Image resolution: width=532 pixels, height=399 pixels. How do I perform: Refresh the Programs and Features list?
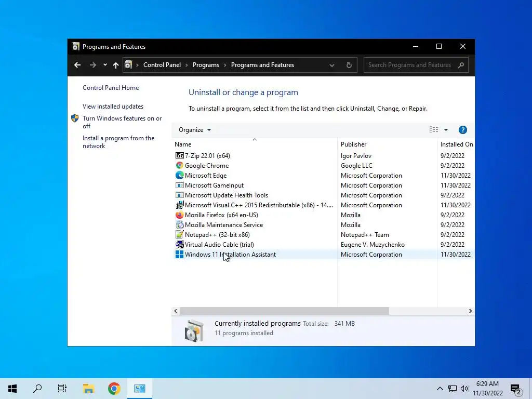[x=349, y=65]
